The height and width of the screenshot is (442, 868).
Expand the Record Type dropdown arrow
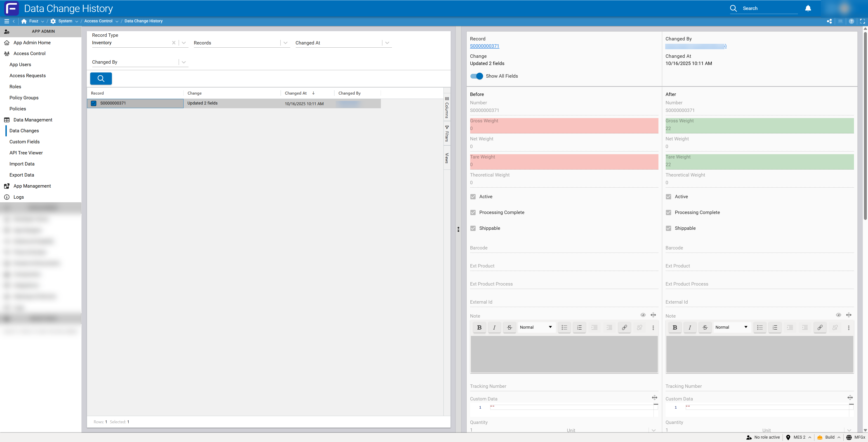tap(184, 43)
